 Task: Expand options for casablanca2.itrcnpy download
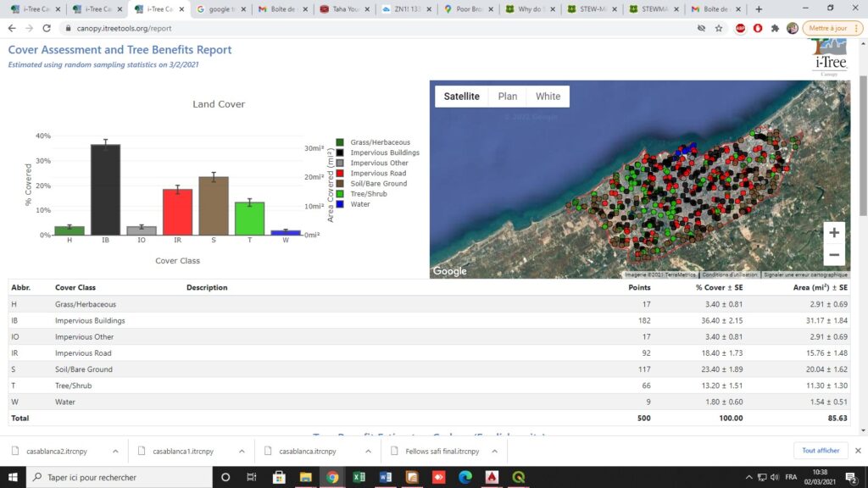tap(115, 451)
